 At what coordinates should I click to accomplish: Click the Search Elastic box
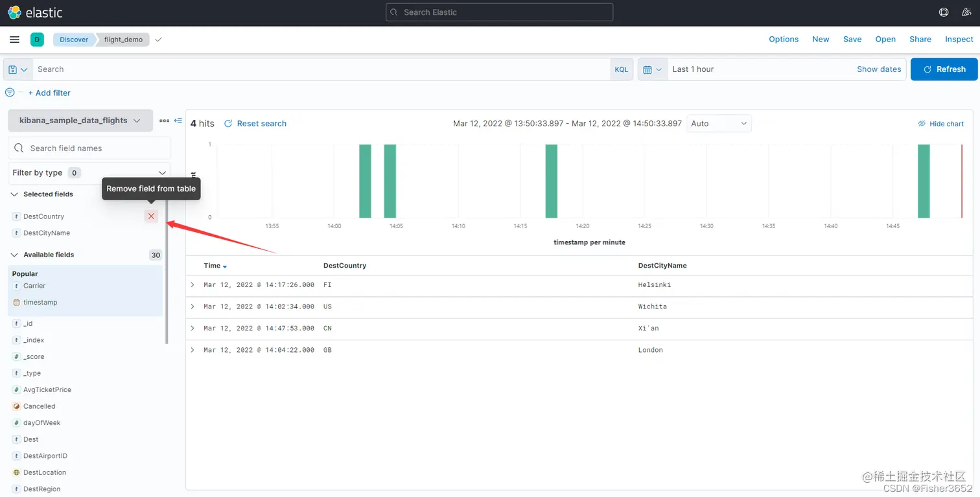499,12
